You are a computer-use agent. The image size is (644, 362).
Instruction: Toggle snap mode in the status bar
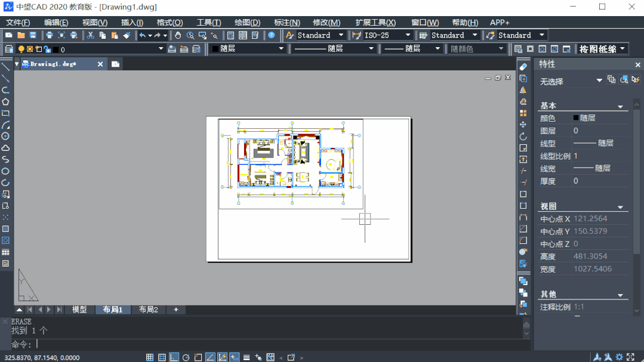point(150,357)
